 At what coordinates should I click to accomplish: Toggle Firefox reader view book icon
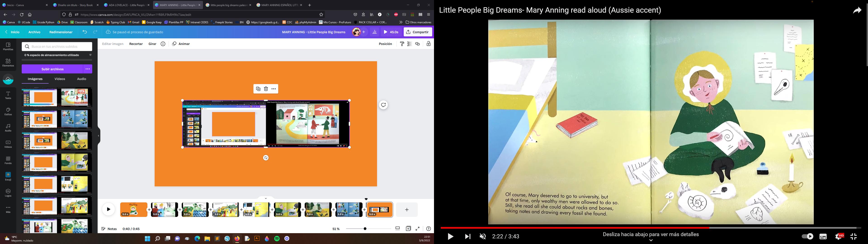tap(420, 15)
